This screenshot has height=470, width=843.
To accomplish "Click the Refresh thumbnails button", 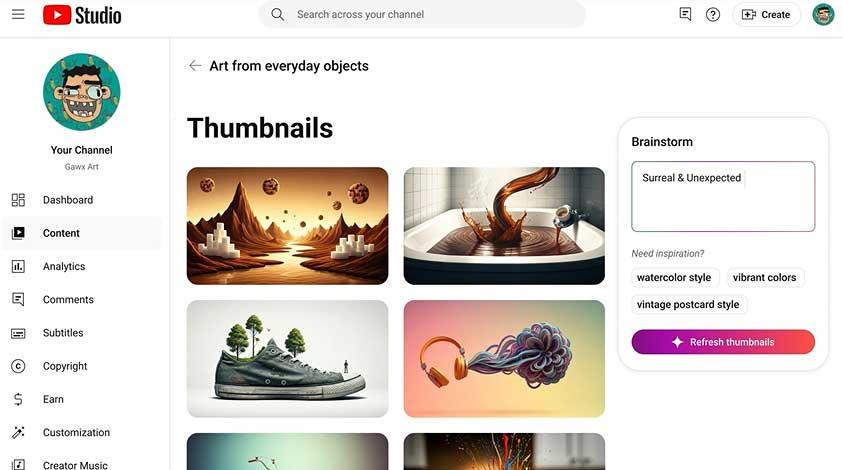I will [723, 342].
